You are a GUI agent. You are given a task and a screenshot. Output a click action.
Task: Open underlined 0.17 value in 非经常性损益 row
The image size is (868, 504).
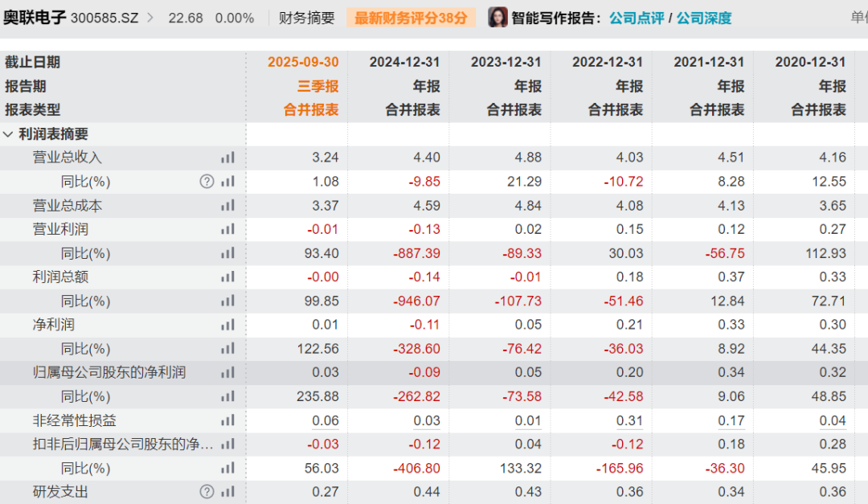[x=731, y=421]
